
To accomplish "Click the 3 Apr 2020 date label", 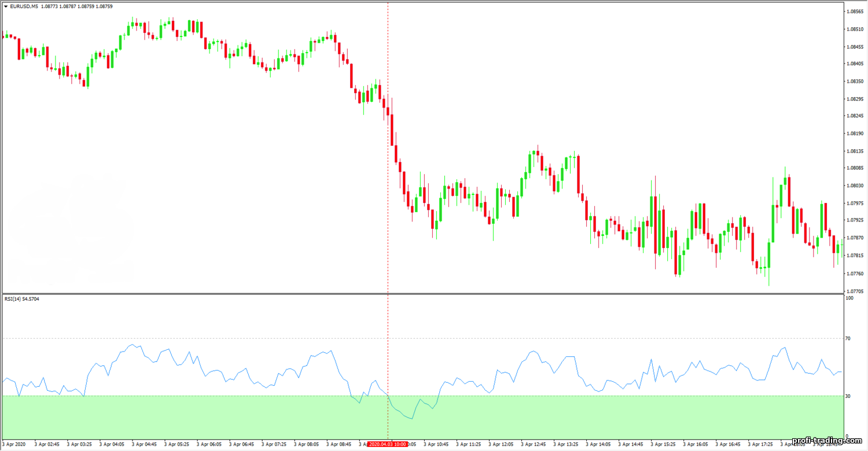I will (15, 445).
